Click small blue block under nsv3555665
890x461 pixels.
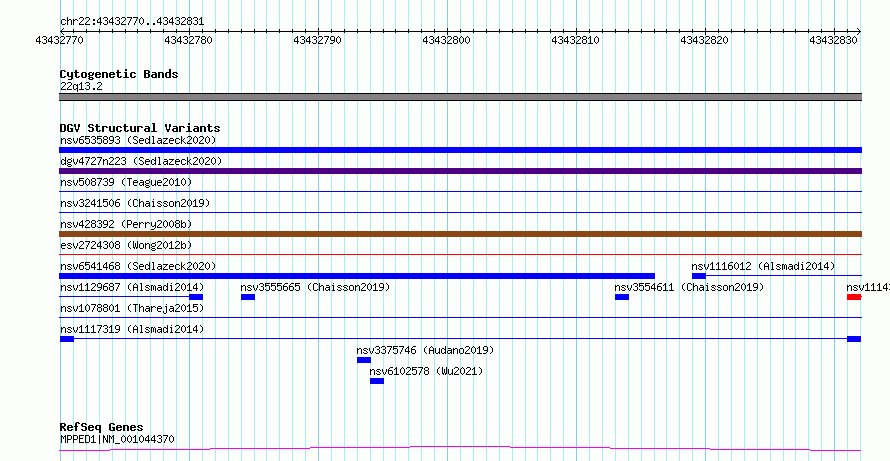pos(248,297)
